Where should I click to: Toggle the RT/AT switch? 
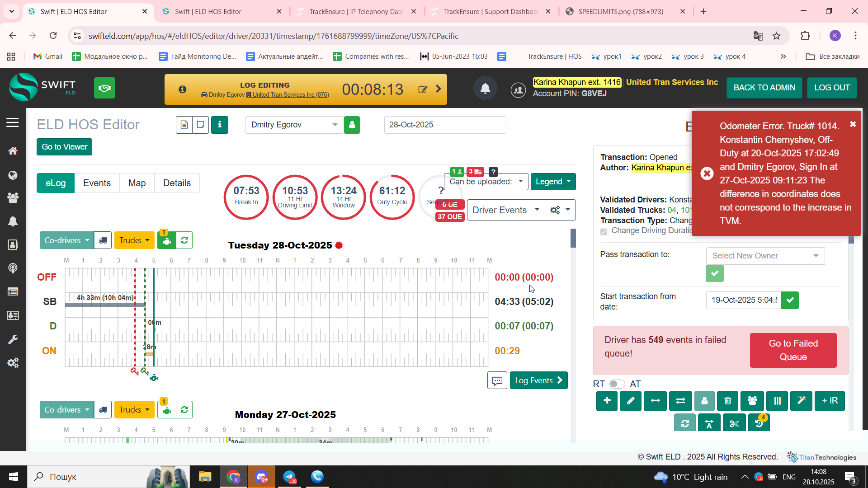click(x=617, y=384)
